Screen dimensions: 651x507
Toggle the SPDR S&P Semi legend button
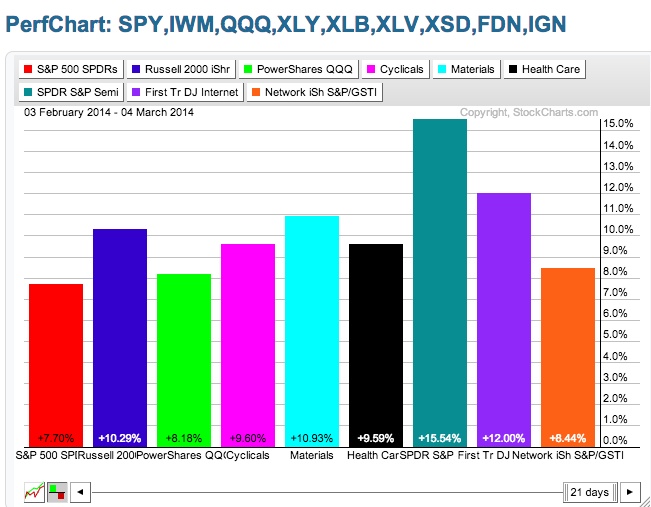[71, 92]
